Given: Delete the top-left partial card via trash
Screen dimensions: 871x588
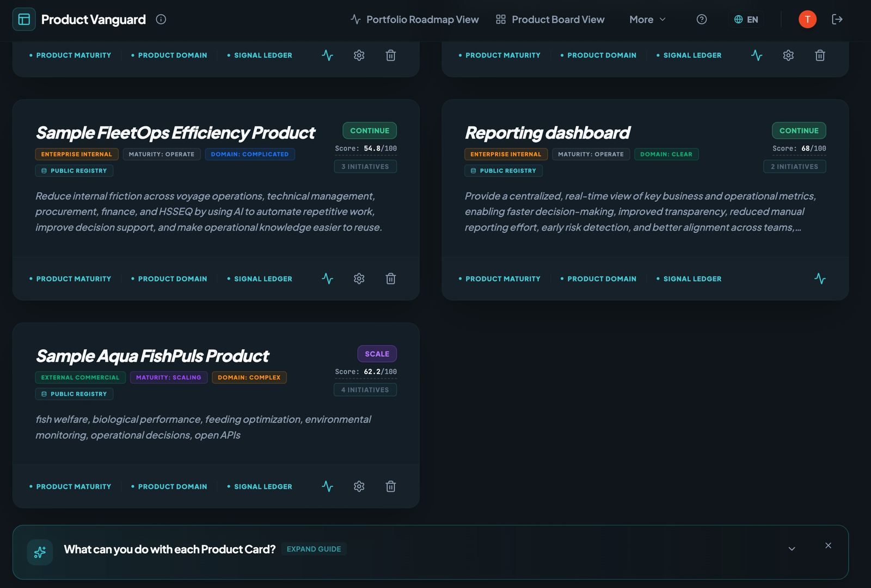Looking at the screenshot, I should click(x=391, y=55).
